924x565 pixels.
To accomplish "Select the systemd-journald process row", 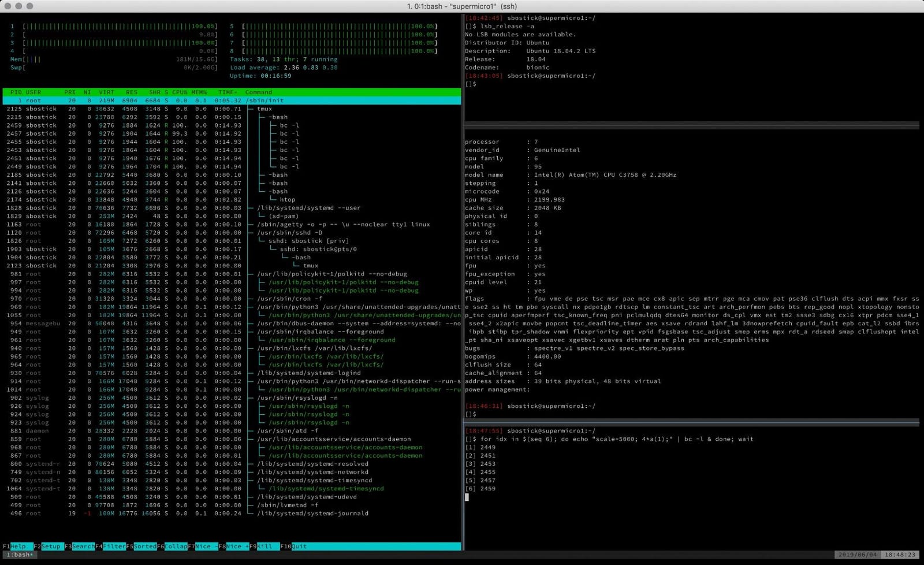I will pyautogui.click(x=232, y=514).
